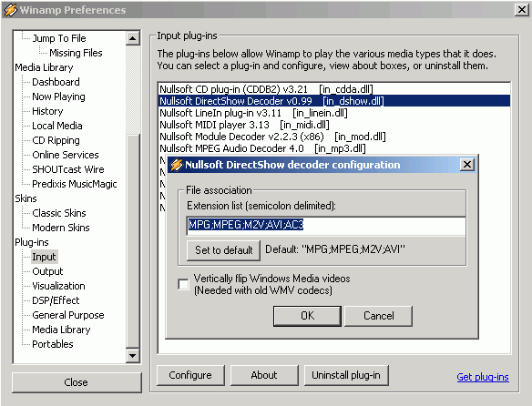This screenshot has width=532, height=406.
Task: Open DSP/Effect plug-ins page
Action: [x=56, y=300]
